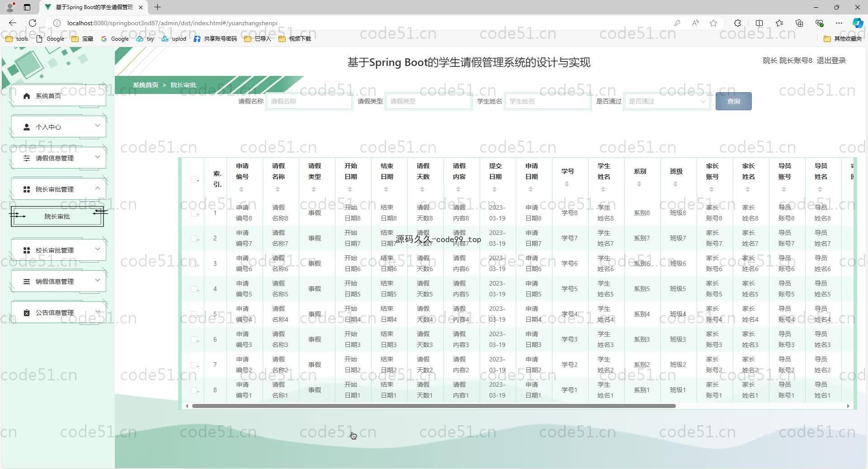Open the 其他收藏夹 folder
Screen dimensions: 868x469
pos(843,39)
